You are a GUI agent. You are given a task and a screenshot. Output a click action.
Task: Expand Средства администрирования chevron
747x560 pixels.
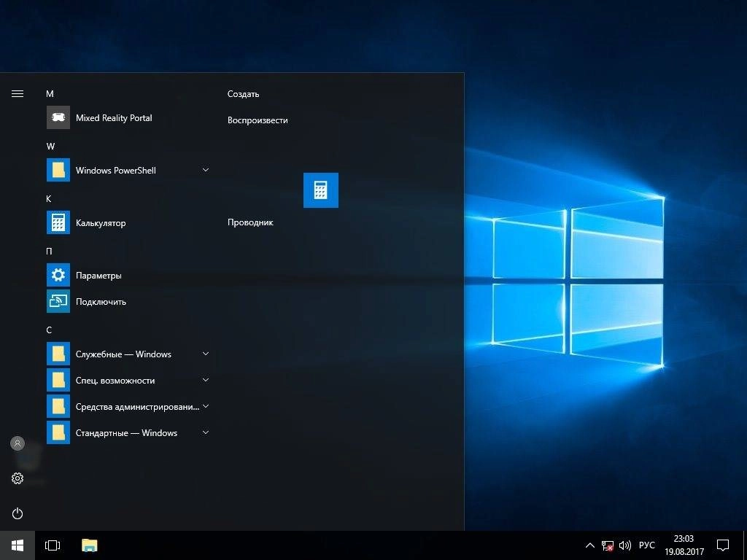[x=205, y=406]
